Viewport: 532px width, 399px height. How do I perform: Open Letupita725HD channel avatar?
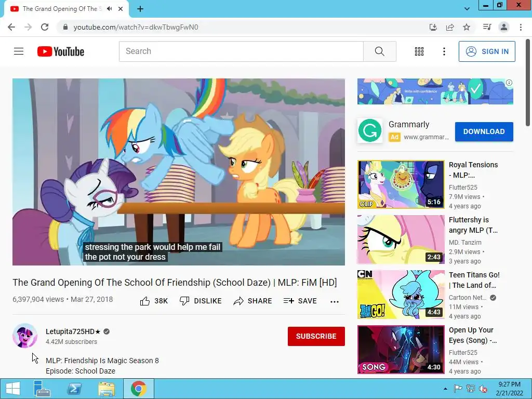tap(25, 336)
